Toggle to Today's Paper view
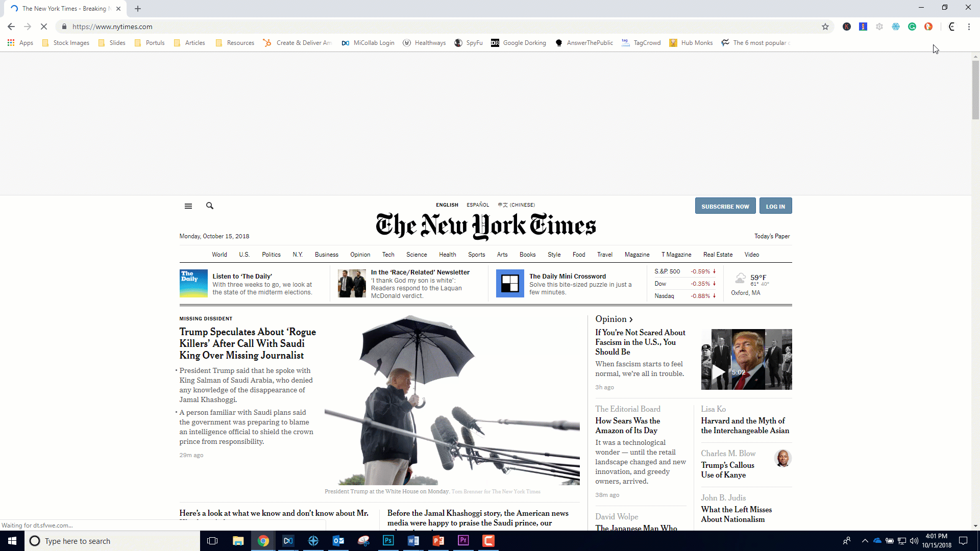Image resolution: width=980 pixels, height=551 pixels. (x=771, y=236)
